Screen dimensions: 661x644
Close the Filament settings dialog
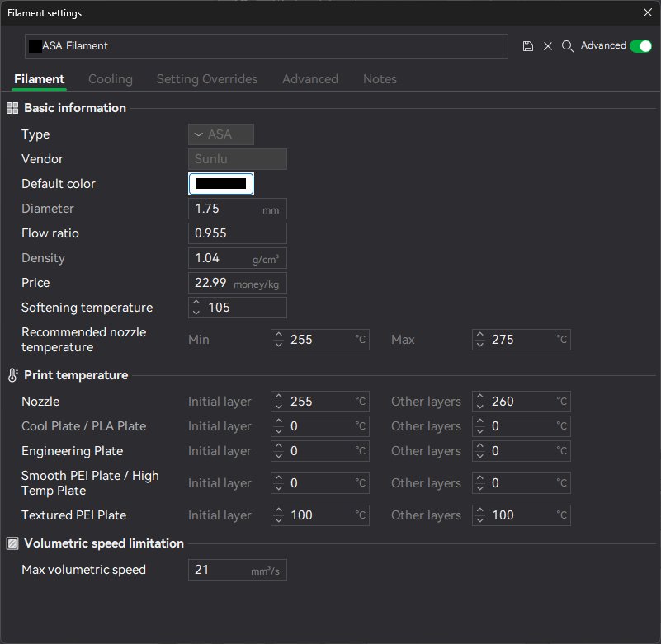click(x=648, y=12)
